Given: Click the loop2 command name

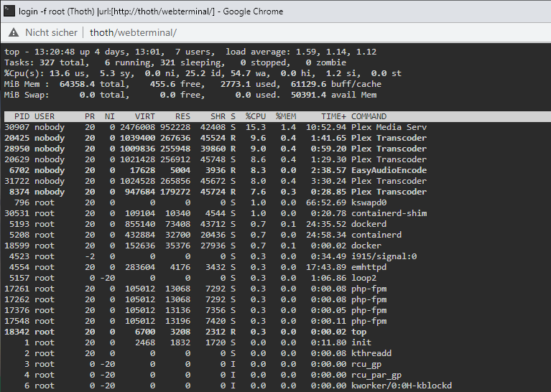Looking at the screenshot, I should coord(364,278).
